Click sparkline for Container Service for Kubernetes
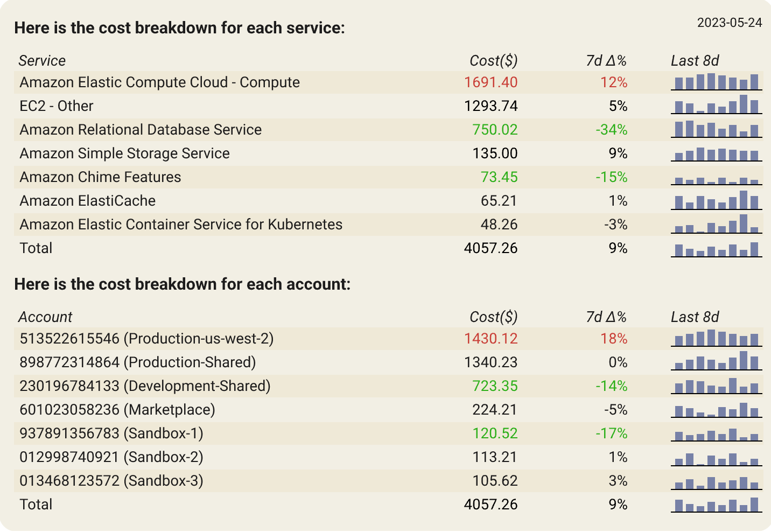This screenshot has height=532, width=771. [x=717, y=224]
